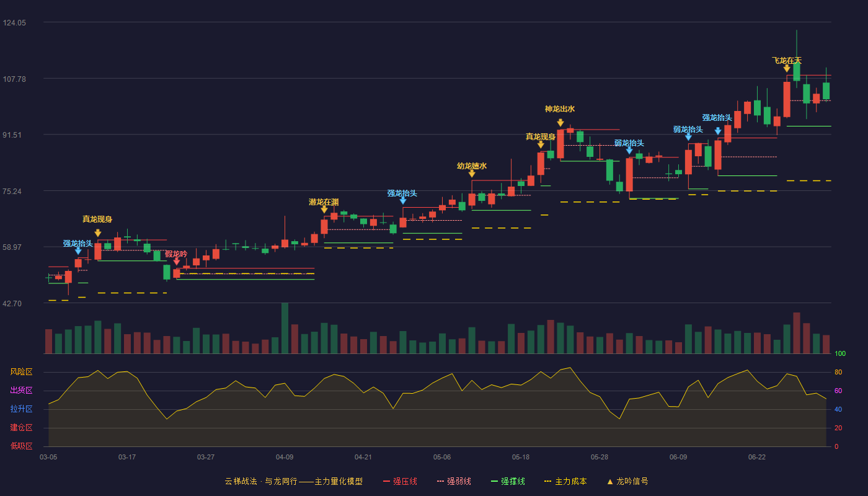This screenshot has width=868, height=496.
Task: Click the 真龙现身 arrow in mid-March
Action: pos(98,233)
